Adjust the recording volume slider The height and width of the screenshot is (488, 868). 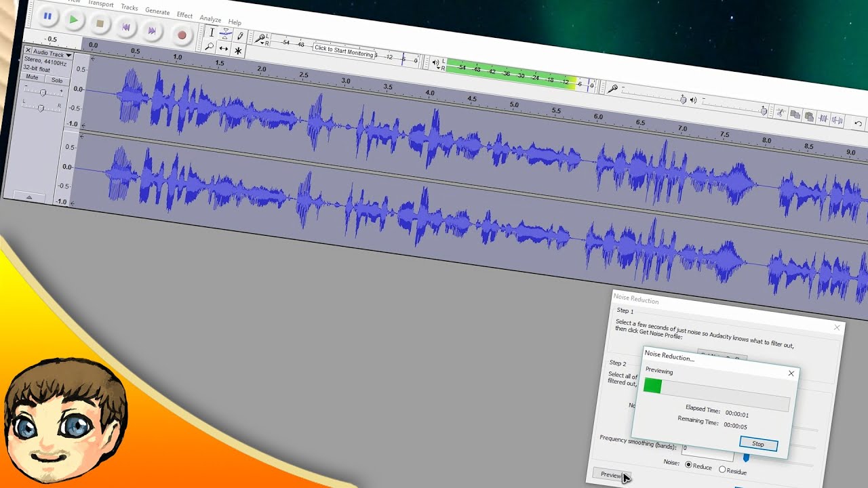[x=651, y=94]
